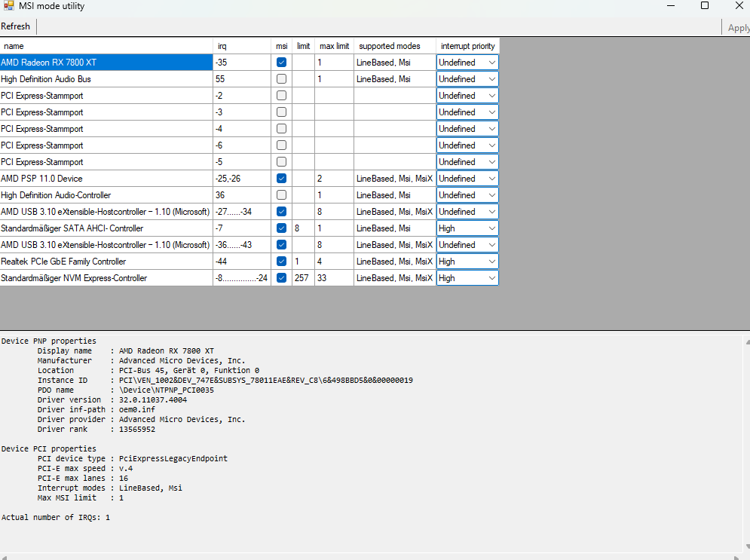Open interrupt priority dropdown for AMD Radeon RX 7800 XT
Viewport: 750px width, 560px height.
467,62
